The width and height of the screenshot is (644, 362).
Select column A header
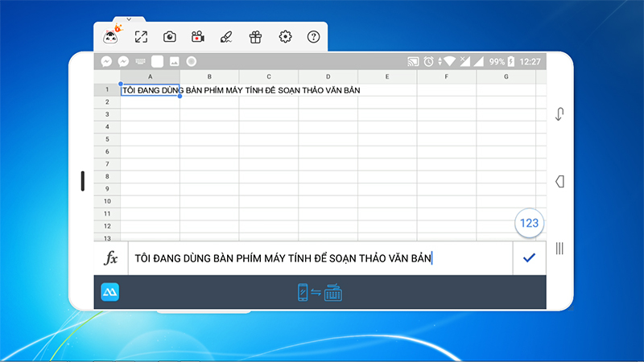[150, 76]
